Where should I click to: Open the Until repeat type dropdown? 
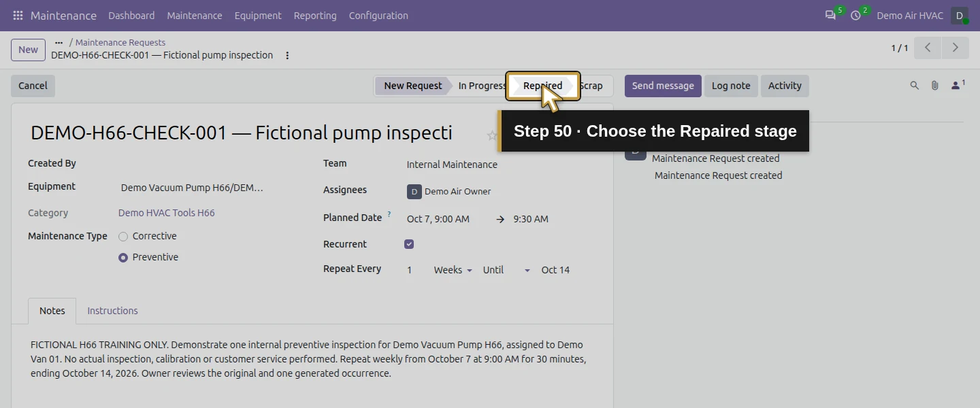(506, 270)
